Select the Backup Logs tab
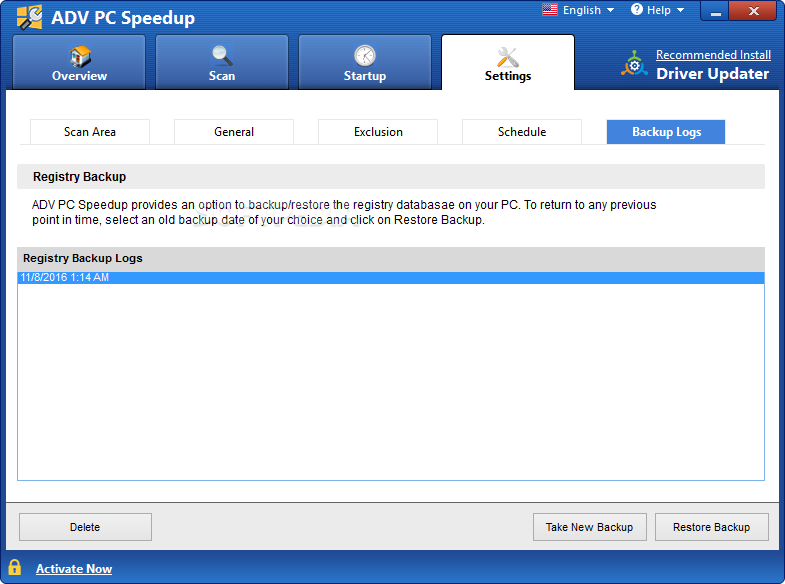 (666, 132)
